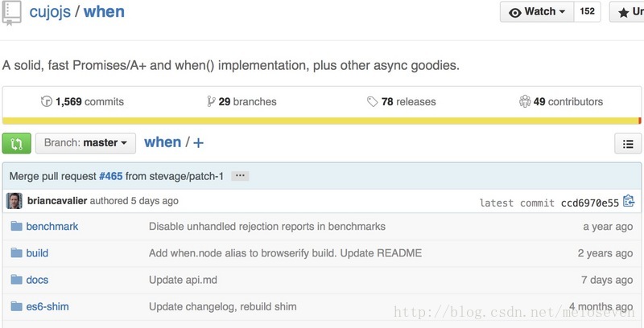Click the es6-shim folder icon
This screenshot has width=644, height=328.
[16, 306]
